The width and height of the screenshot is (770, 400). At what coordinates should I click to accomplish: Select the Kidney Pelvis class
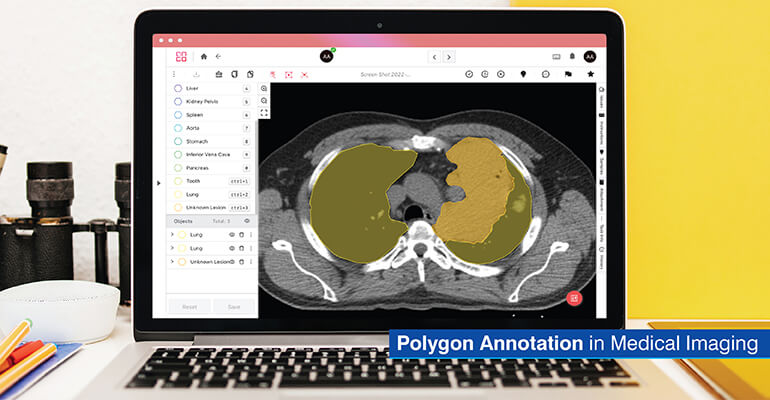[211, 102]
